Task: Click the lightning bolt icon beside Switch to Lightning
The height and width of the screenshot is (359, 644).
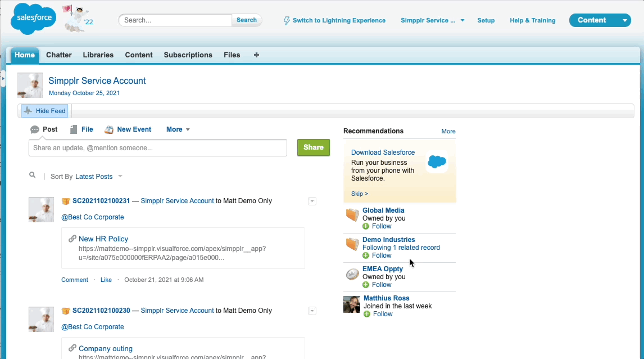Action: pyautogui.click(x=287, y=21)
